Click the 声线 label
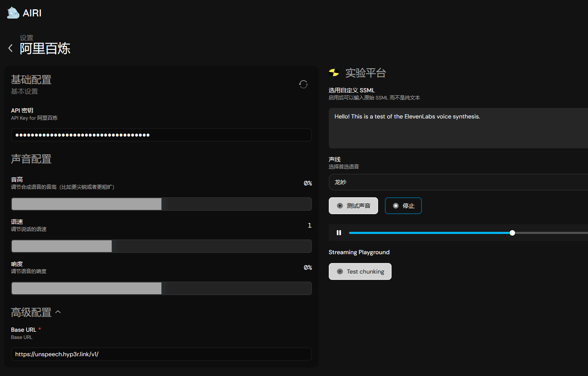 click(335, 159)
